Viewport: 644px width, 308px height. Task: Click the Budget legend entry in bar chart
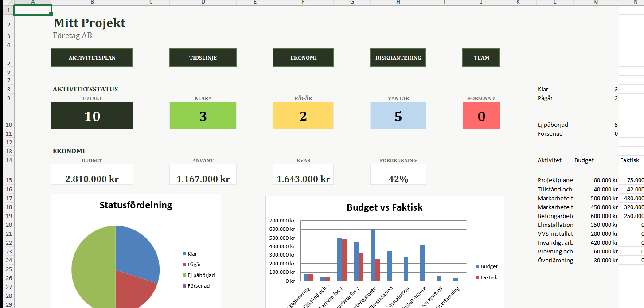coord(487,266)
